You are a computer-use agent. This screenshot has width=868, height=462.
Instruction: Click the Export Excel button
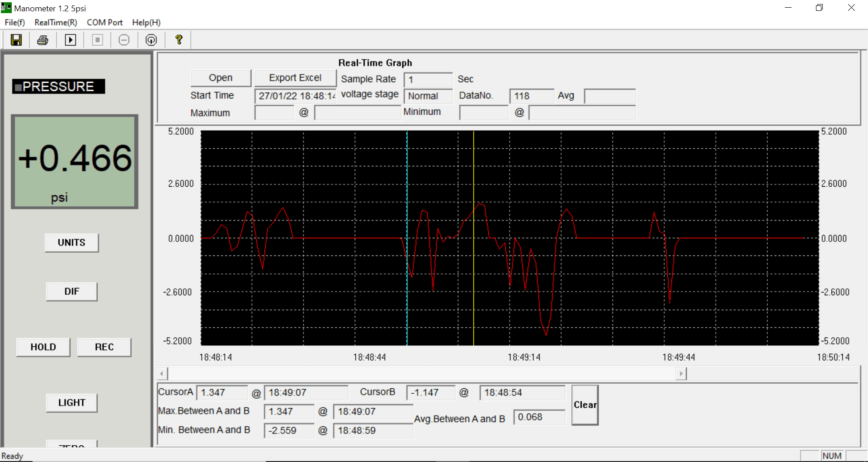pyautogui.click(x=295, y=78)
